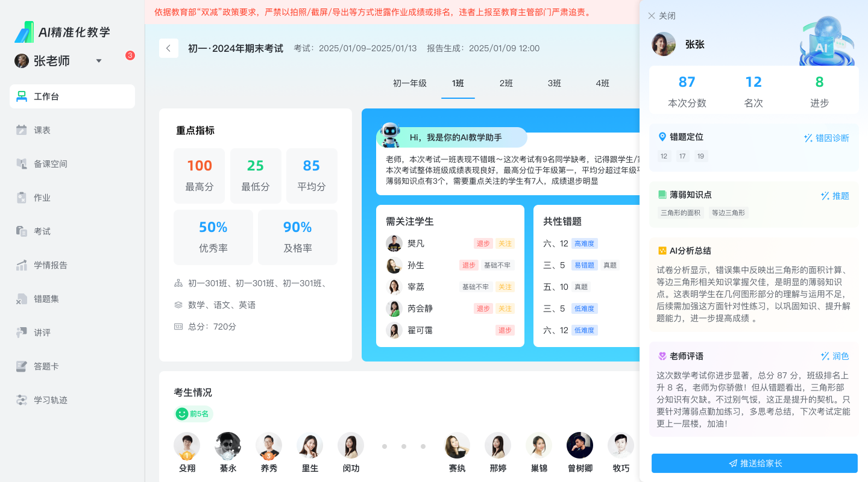The height and width of the screenshot is (482, 868).
Task: Select student 宰荔 in the list
Action: (x=450, y=287)
